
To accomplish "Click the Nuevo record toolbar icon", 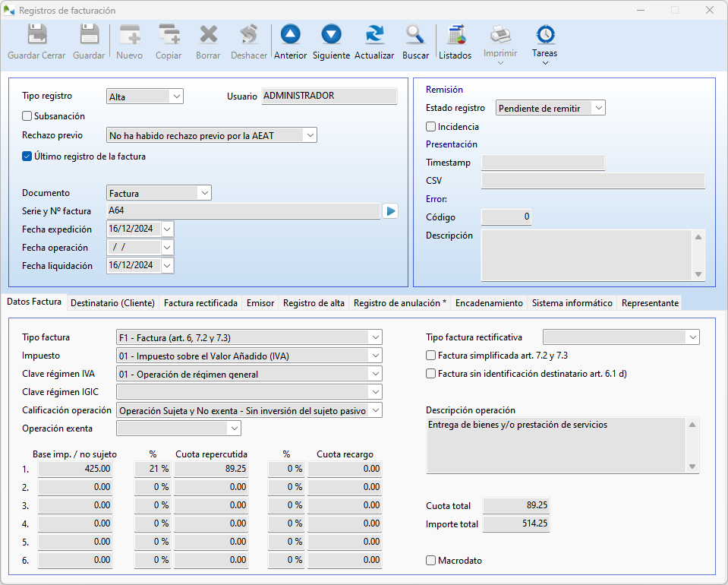I will (129, 34).
